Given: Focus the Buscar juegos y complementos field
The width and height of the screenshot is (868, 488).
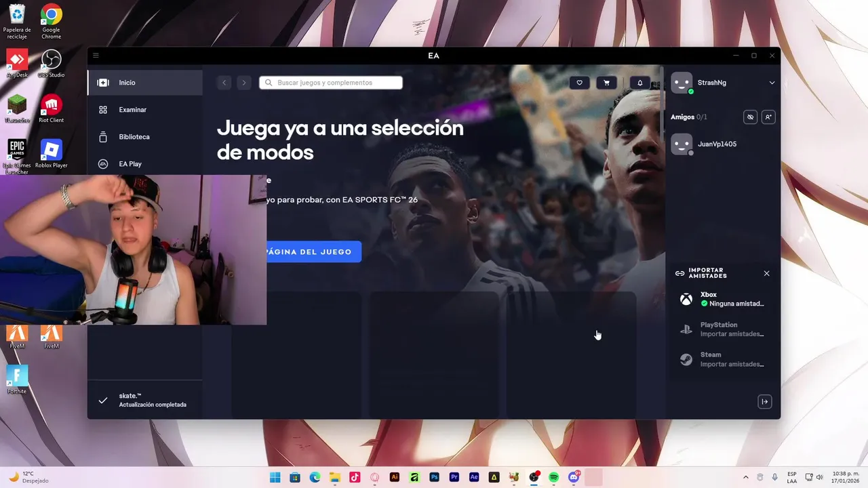Looking at the screenshot, I should point(331,83).
